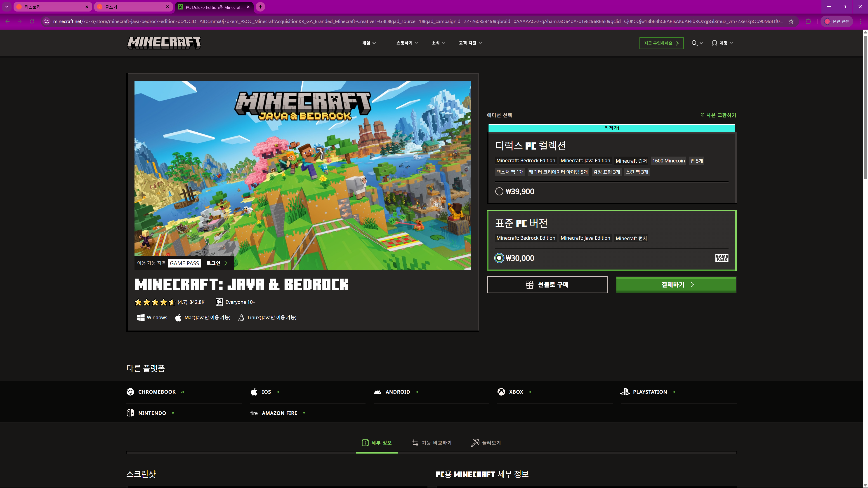Viewport: 868px width, 488px height.
Task: Bookmark this page with the star icon
Action: pyautogui.click(x=791, y=21)
